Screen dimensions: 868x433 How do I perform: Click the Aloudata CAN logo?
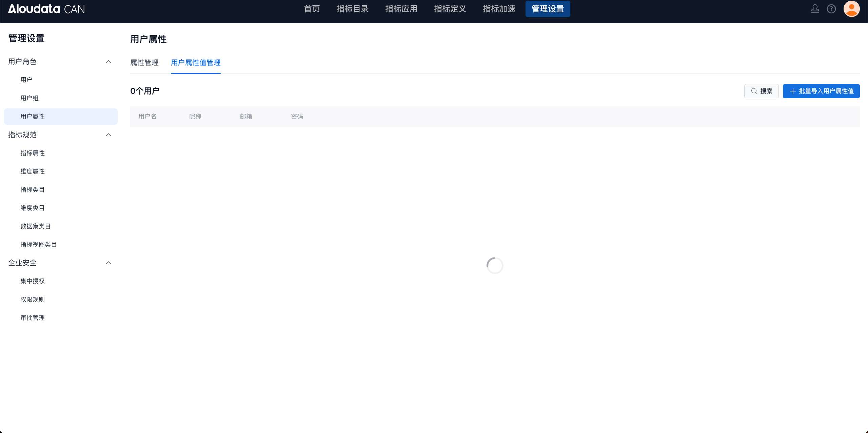coord(46,9)
